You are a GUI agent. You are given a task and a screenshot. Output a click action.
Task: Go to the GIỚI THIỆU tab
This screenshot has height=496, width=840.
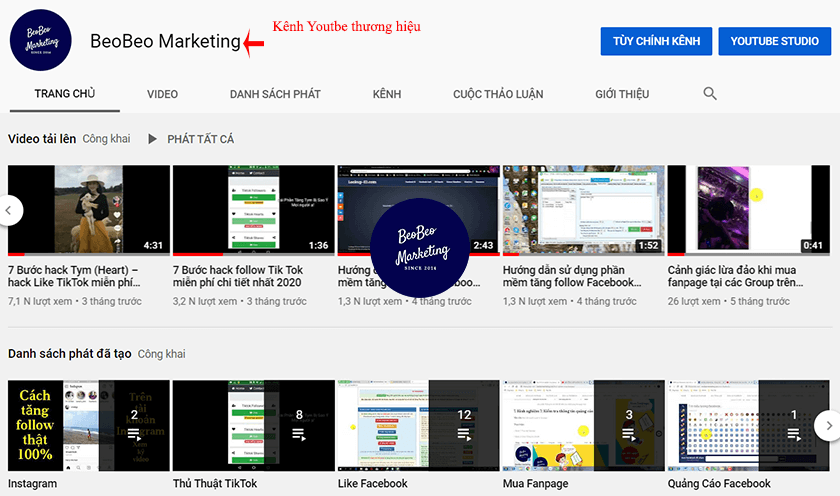click(622, 94)
